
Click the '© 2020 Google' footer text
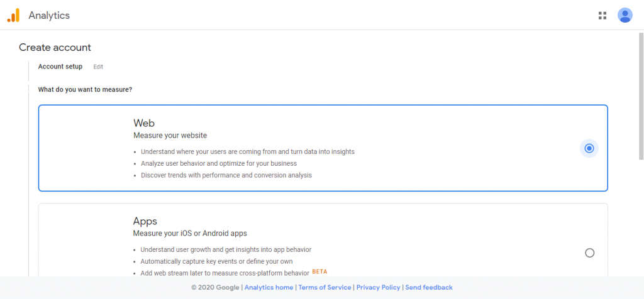pos(215,288)
